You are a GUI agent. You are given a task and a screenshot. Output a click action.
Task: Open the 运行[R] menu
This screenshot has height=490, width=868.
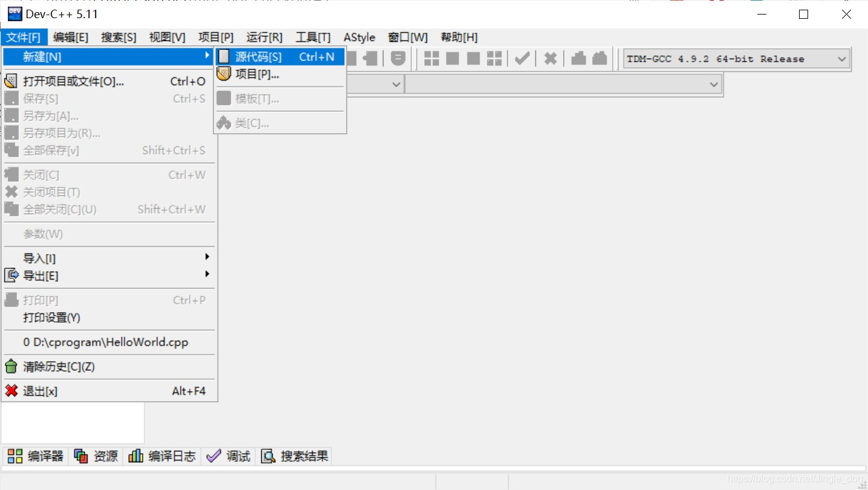click(265, 38)
